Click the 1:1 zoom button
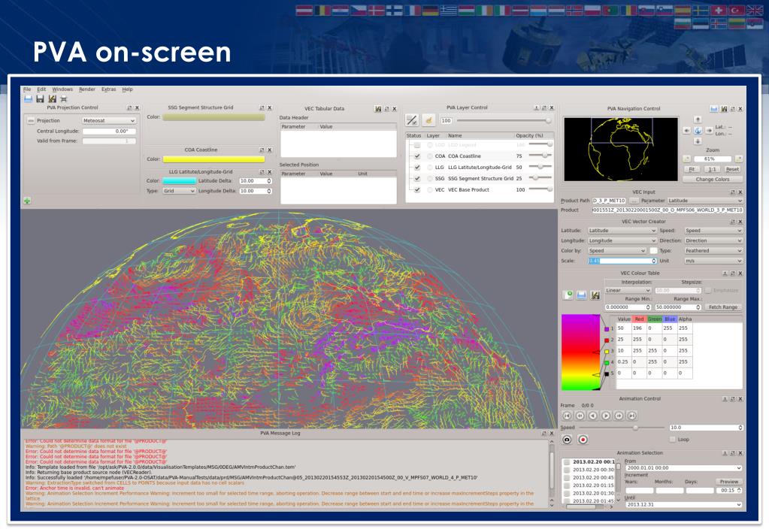 [712, 169]
